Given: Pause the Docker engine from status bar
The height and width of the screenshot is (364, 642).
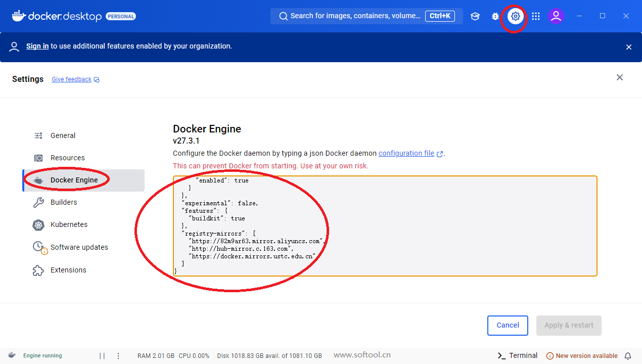Looking at the screenshot, I should click(x=102, y=355).
